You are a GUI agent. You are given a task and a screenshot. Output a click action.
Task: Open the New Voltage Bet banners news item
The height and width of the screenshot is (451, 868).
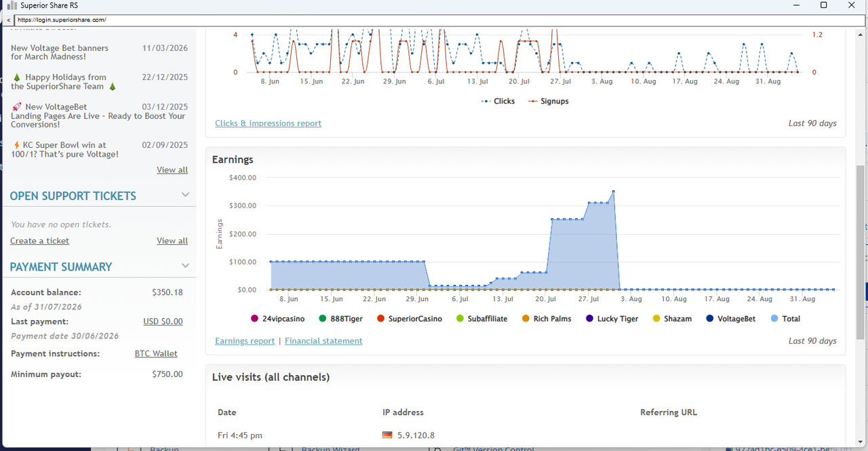coord(60,52)
